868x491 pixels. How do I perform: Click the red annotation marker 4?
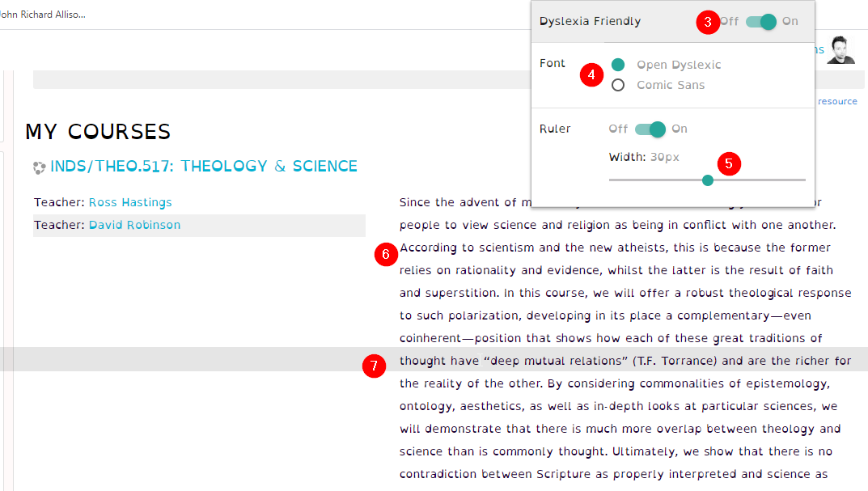pos(592,75)
